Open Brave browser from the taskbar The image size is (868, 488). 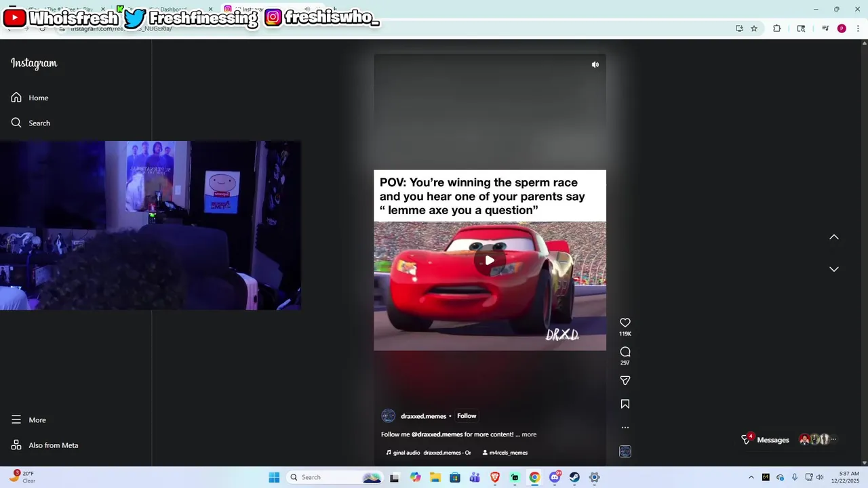coord(495,477)
